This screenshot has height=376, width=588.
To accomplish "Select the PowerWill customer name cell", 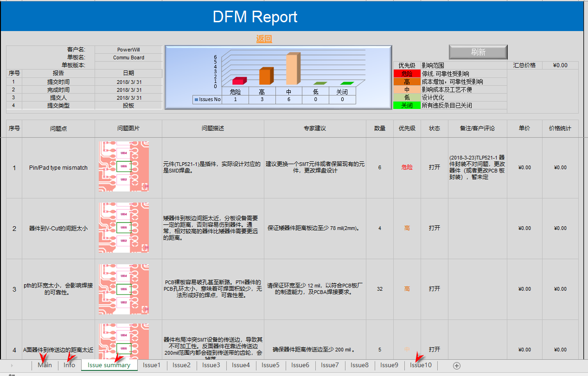I will tap(128, 49).
